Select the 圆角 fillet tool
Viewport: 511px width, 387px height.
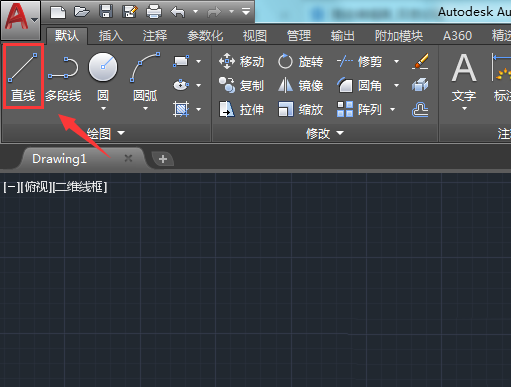[x=359, y=86]
